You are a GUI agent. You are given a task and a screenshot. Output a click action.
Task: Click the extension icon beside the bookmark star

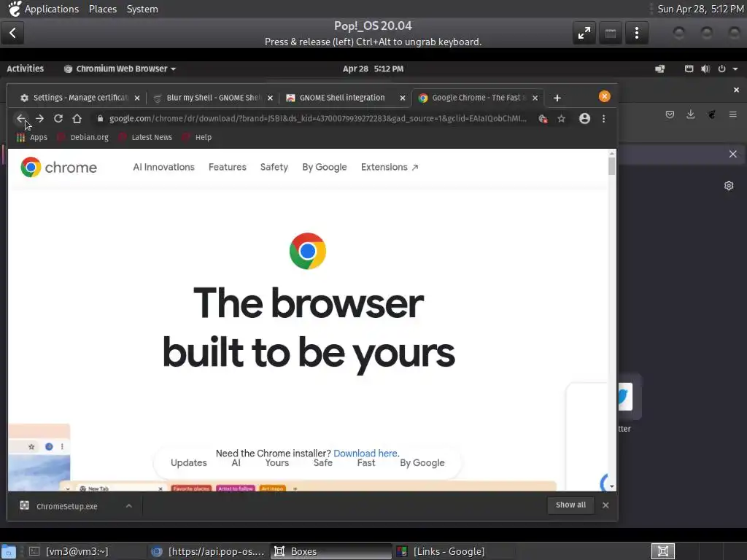click(543, 119)
